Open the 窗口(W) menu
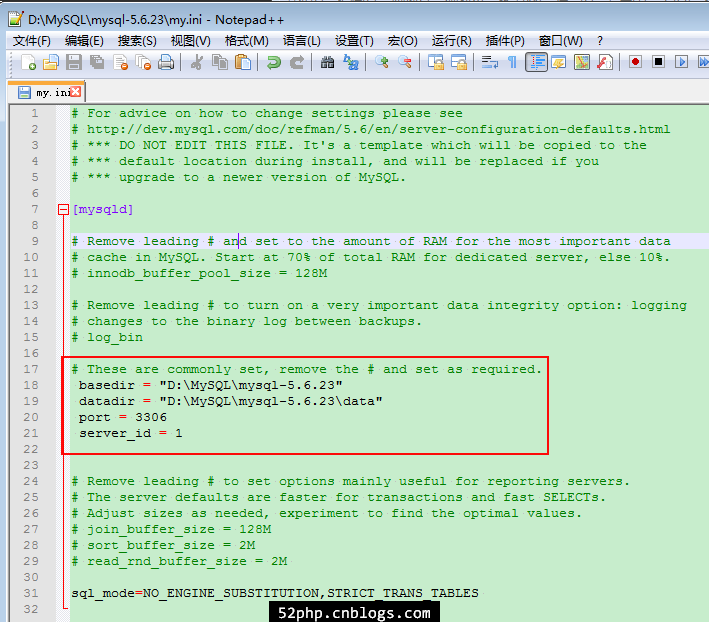This screenshot has width=709, height=622. click(560, 41)
